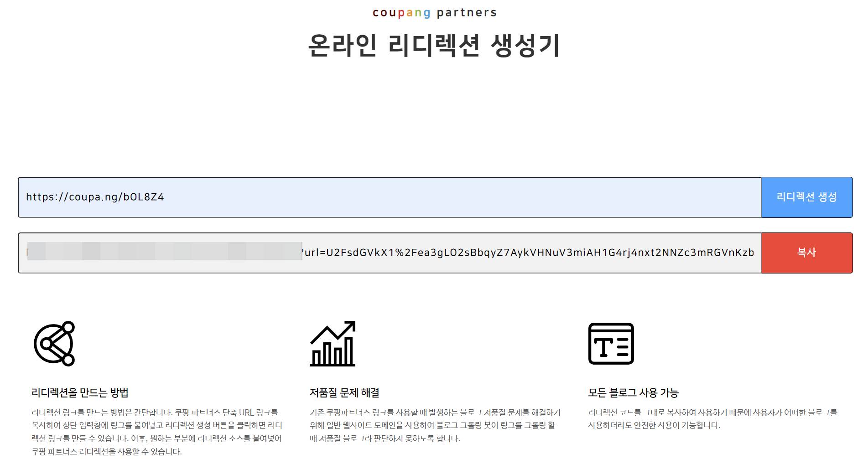Open the coupang partners logo

click(434, 13)
